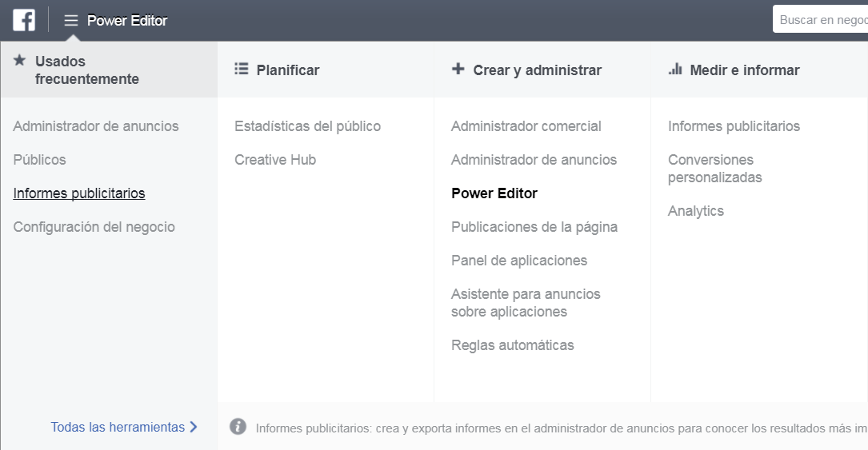The height and width of the screenshot is (450, 868).
Task: Click the Planificar list icon
Action: point(242,70)
